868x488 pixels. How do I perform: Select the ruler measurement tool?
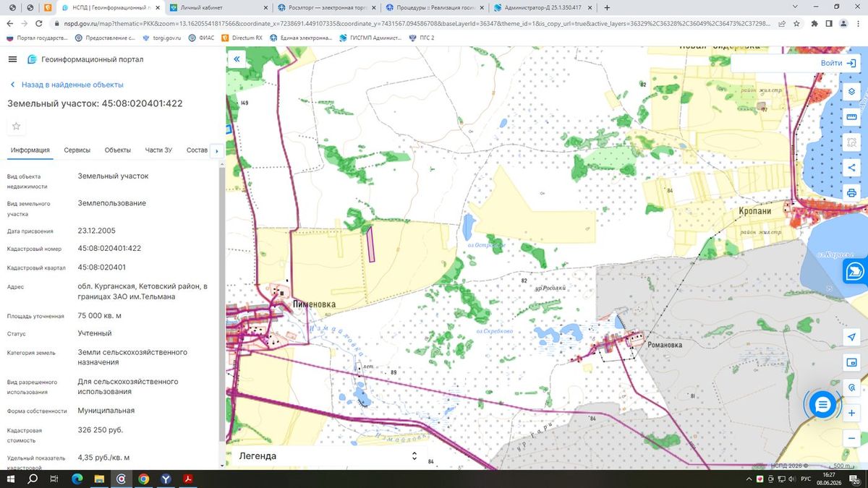[851, 117]
